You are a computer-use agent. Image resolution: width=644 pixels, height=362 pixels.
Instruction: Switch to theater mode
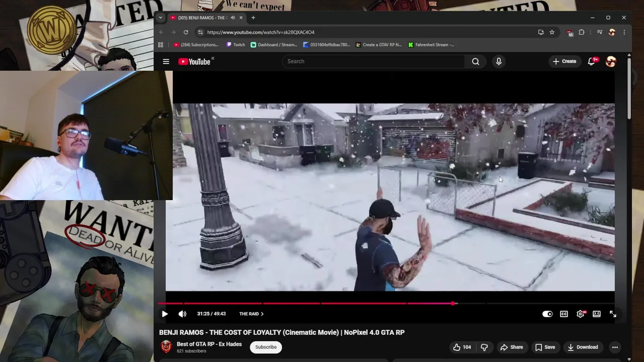click(597, 314)
